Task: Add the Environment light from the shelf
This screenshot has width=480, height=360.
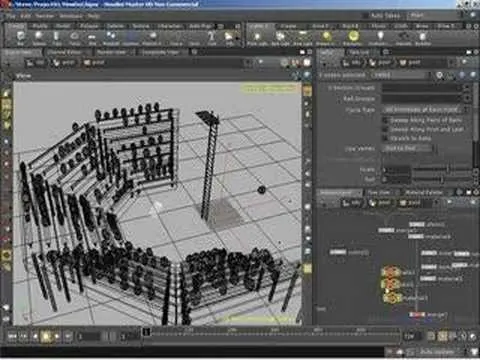Action: point(353,38)
